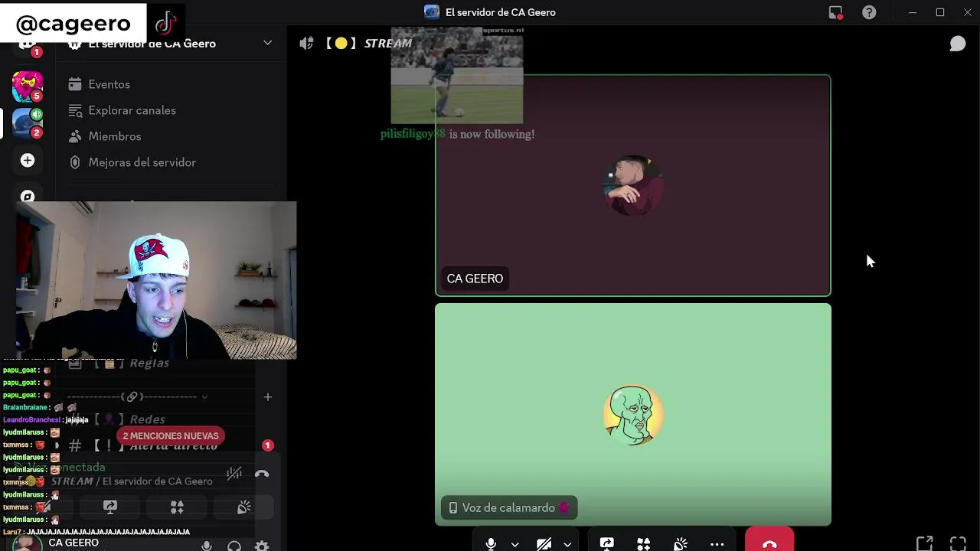
Task: Open camera options arrow
Action: 567,544
